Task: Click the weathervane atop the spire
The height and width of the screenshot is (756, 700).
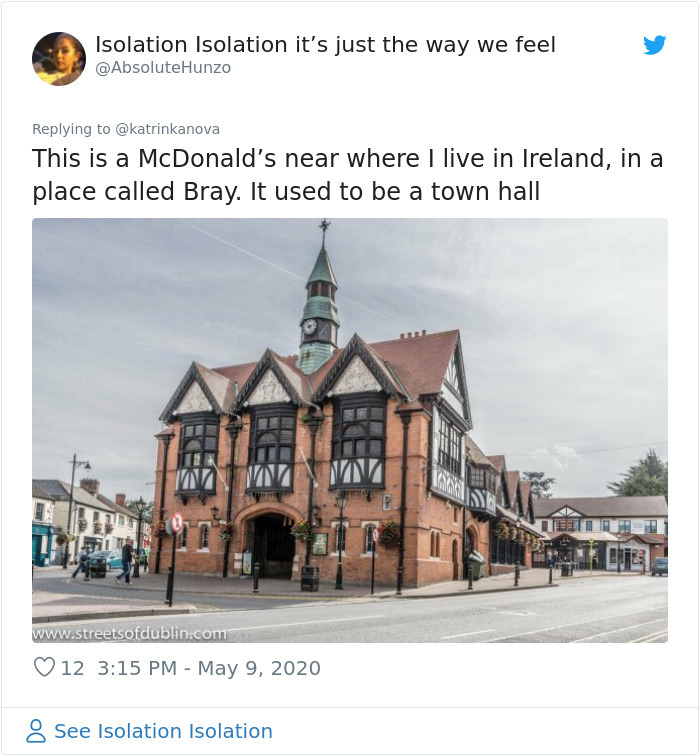Action: point(323,230)
